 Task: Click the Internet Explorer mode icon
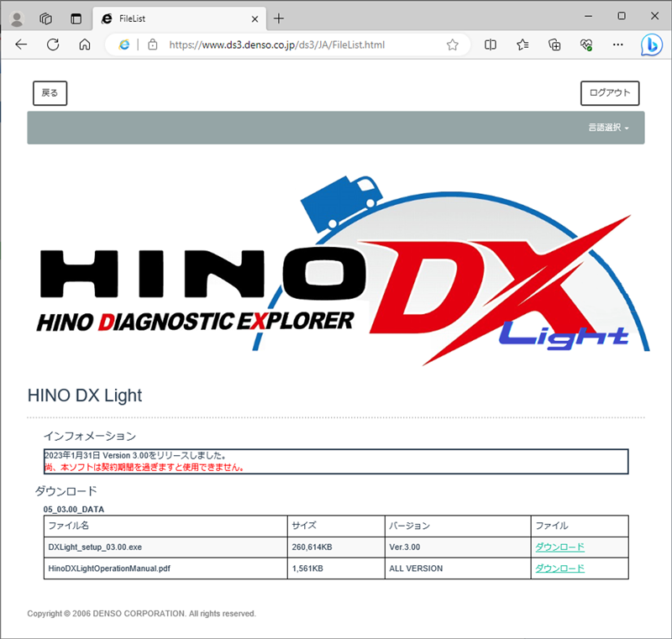pyautogui.click(x=123, y=45)
